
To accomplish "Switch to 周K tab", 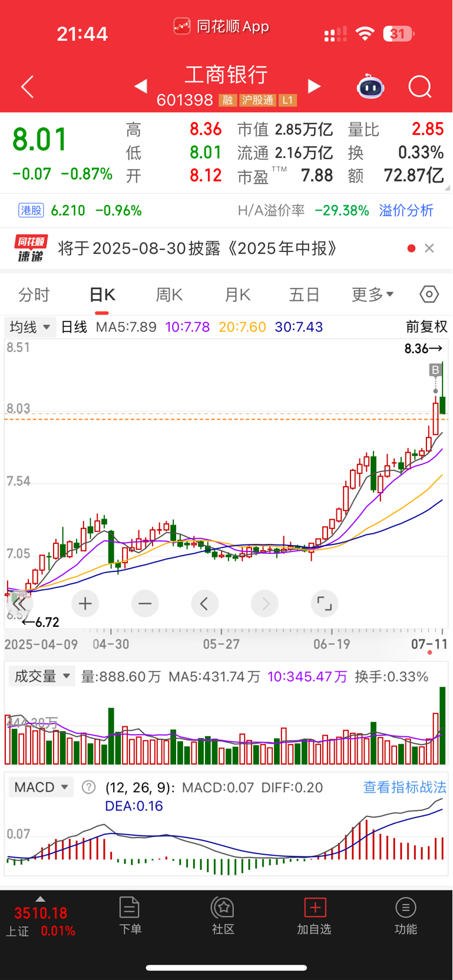I will tap(169, 294).
